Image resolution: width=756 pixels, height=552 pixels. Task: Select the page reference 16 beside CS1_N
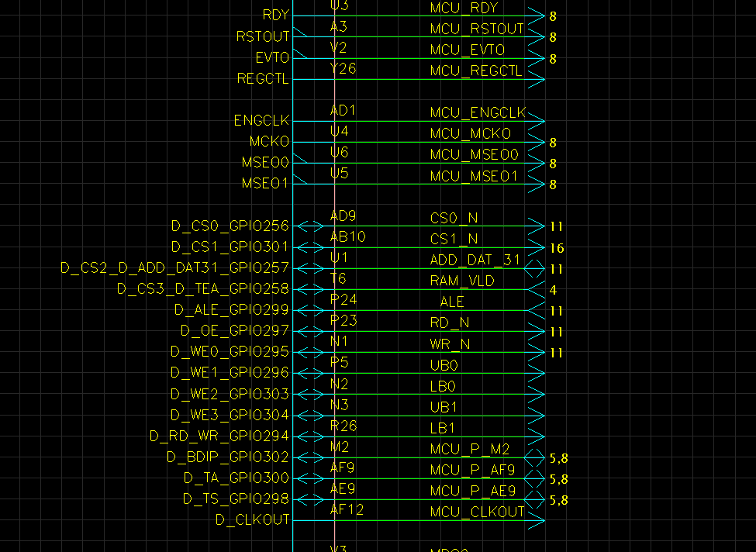click(x=558, y=248)
